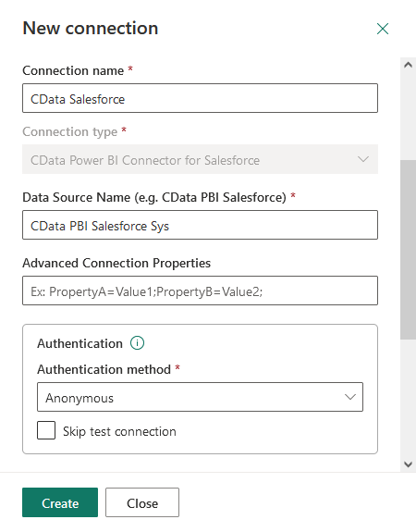The width and height of the screenshot is (416, 532).
Task: Click the Close button
Action: pos(142,502)
